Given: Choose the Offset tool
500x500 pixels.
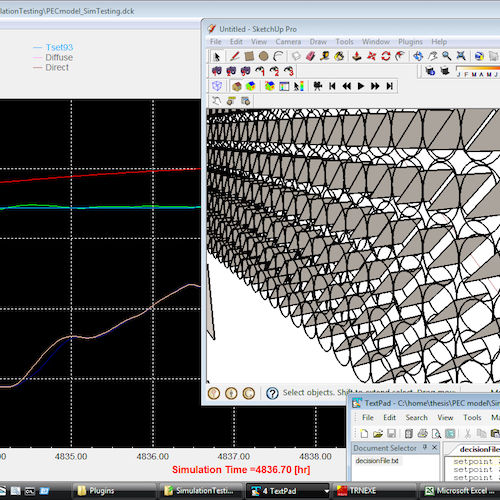Looking at the screenshot, I should [x=400, y=56].
